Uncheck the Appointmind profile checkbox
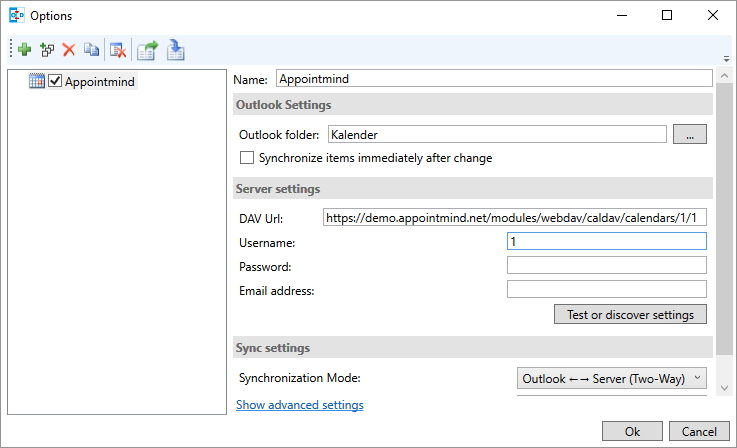 pos(55,81)
